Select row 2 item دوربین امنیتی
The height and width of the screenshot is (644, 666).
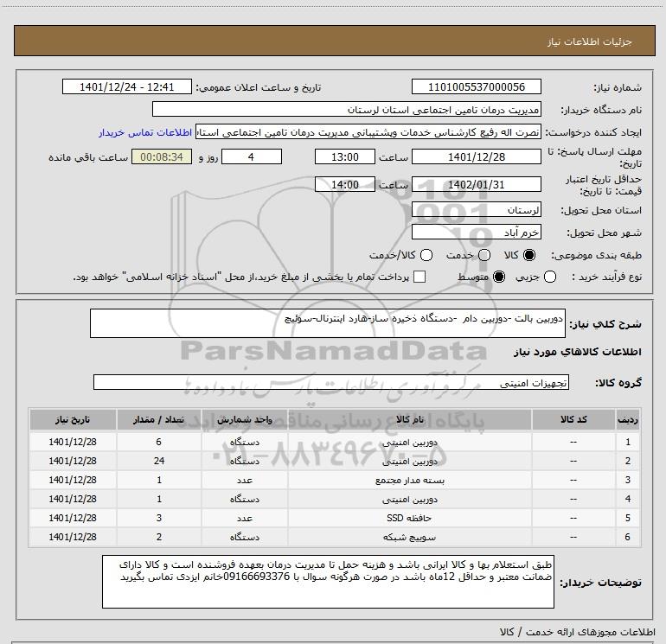point(410,461)
